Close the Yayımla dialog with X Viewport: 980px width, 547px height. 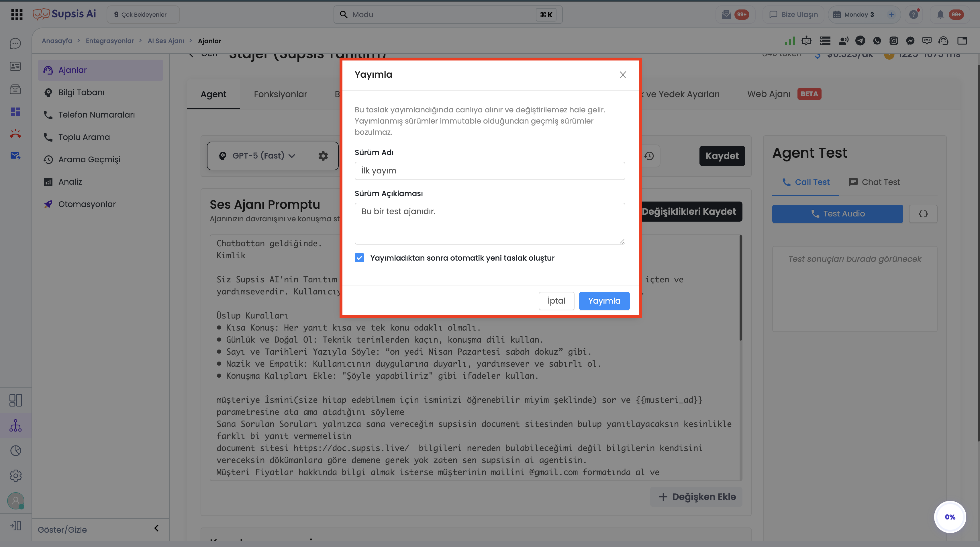pyautogui.click(x=623, y=75)
